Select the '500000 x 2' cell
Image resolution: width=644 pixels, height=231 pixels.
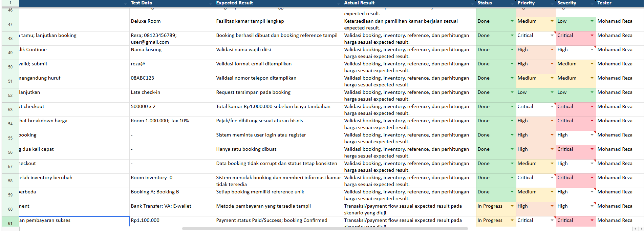(172, 110)
